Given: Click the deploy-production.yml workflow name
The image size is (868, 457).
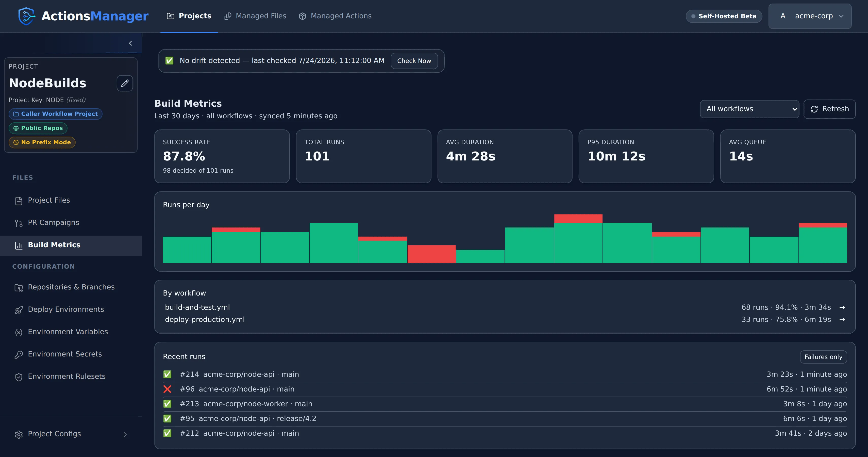Looking at the screenshot, I should pyautogui.click(x=205, y=319).
